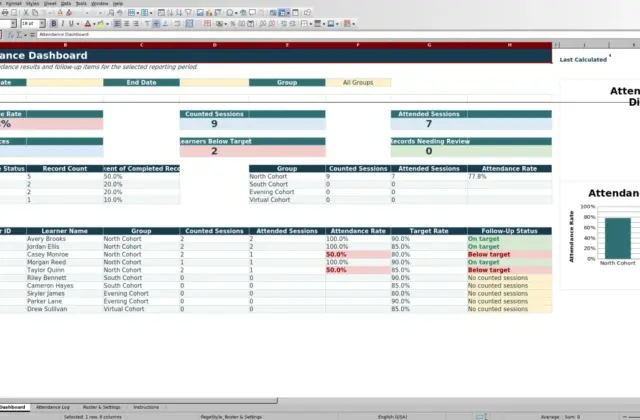Screen dimensions: 640x420
Task: Open the Sum function dropdown arrow
Action: coord(25,35)
